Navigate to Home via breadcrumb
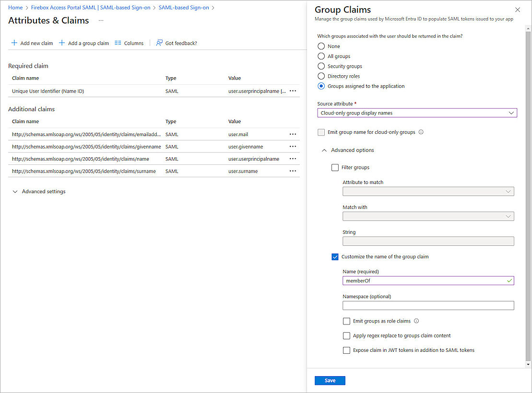This screenshot has height=393, width=532. [x=15, y=8]
